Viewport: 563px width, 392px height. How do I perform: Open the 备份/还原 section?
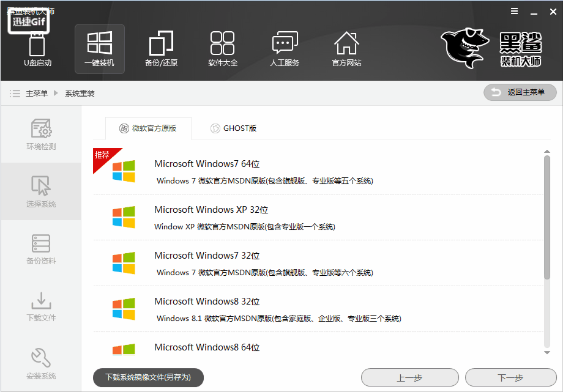pos(161,49)
